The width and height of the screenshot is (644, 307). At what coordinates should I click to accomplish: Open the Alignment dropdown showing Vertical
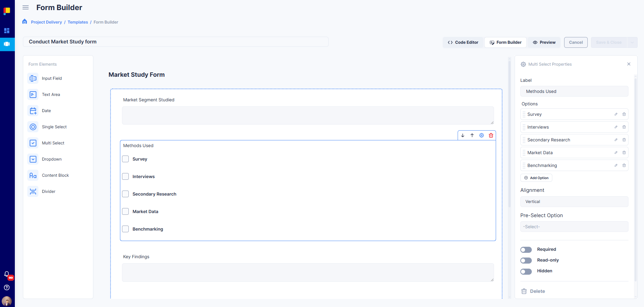click(574, 202)
